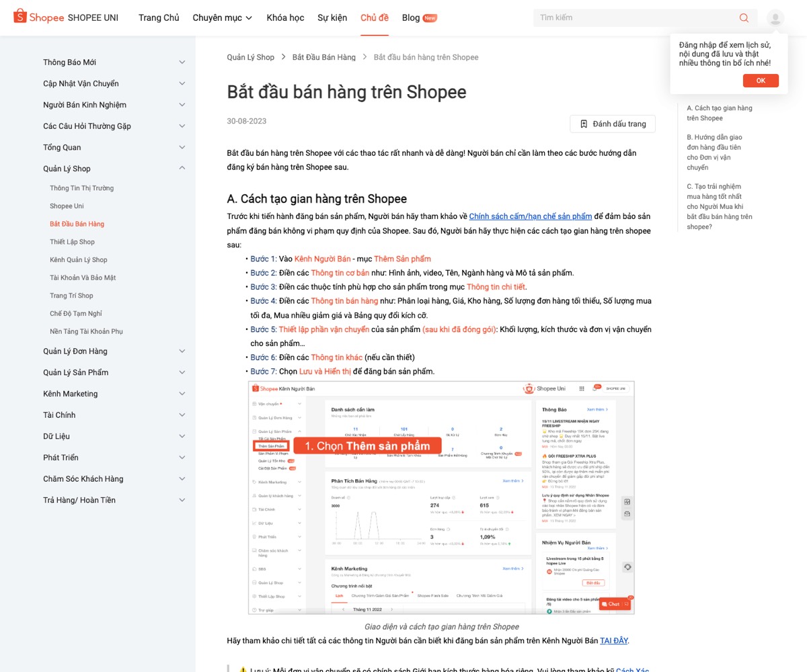The image size is (807, 672).
Task: Click inside the Tìm kiếm search field
Action: click(636, 17)
